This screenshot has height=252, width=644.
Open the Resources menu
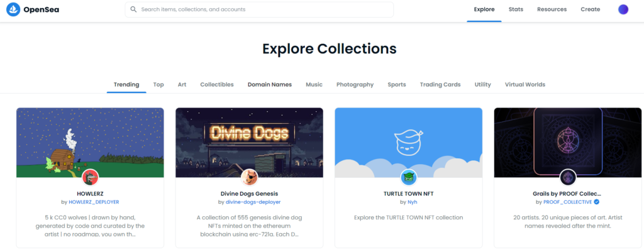coord(552,9)
